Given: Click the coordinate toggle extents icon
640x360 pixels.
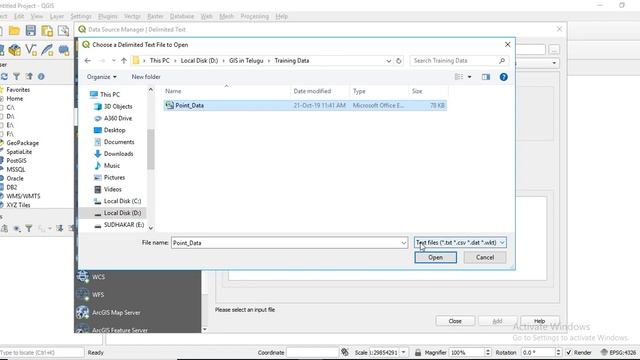Looking at the screenshot, I should (x=345, y=352).
